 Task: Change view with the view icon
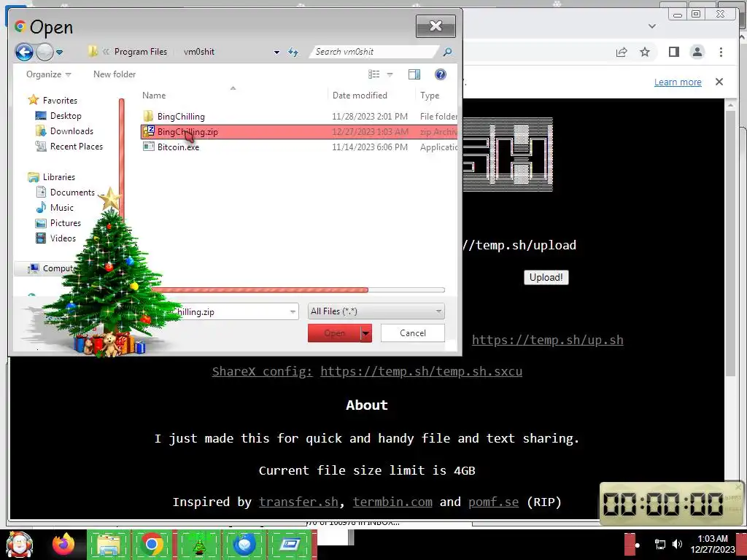374,74
